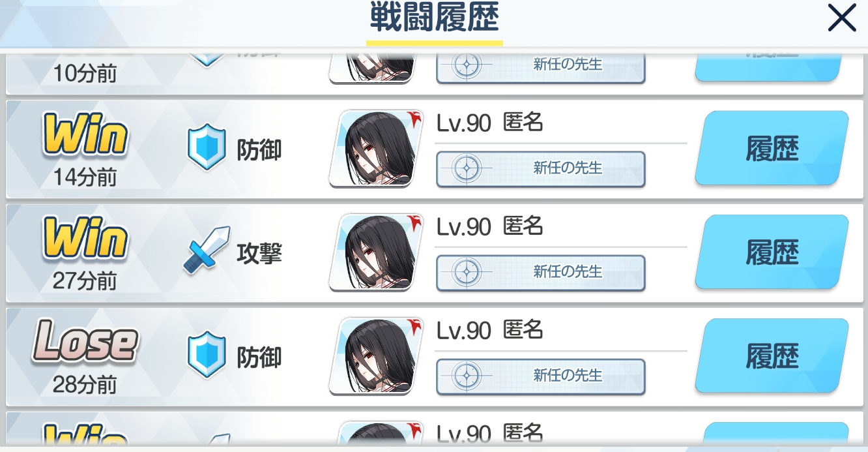Select opponent avatar in the 27分前 row
This screenshot has height=452, width=868.
tap(376, 252)
